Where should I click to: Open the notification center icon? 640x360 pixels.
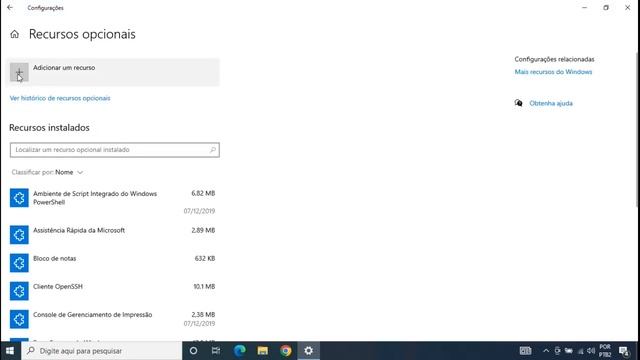tap(624, 351)
